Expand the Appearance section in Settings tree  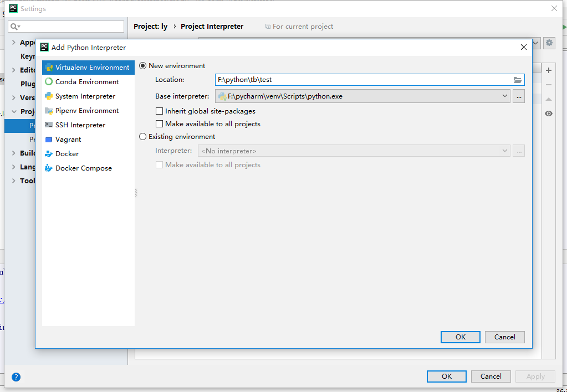tap(14, 42)
